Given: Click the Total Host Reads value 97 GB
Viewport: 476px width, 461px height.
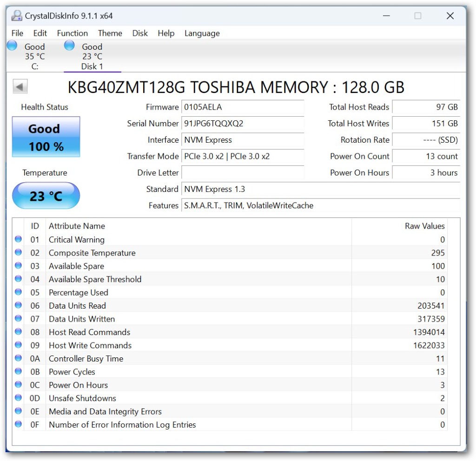Looking at the screenshot, I should tap(426, 107).
